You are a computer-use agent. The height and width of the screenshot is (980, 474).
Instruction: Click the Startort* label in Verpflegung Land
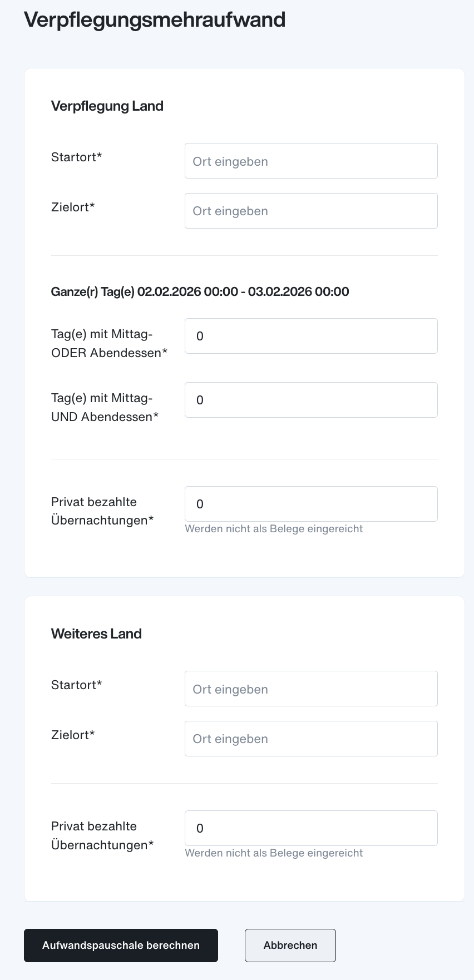point(77,157)
